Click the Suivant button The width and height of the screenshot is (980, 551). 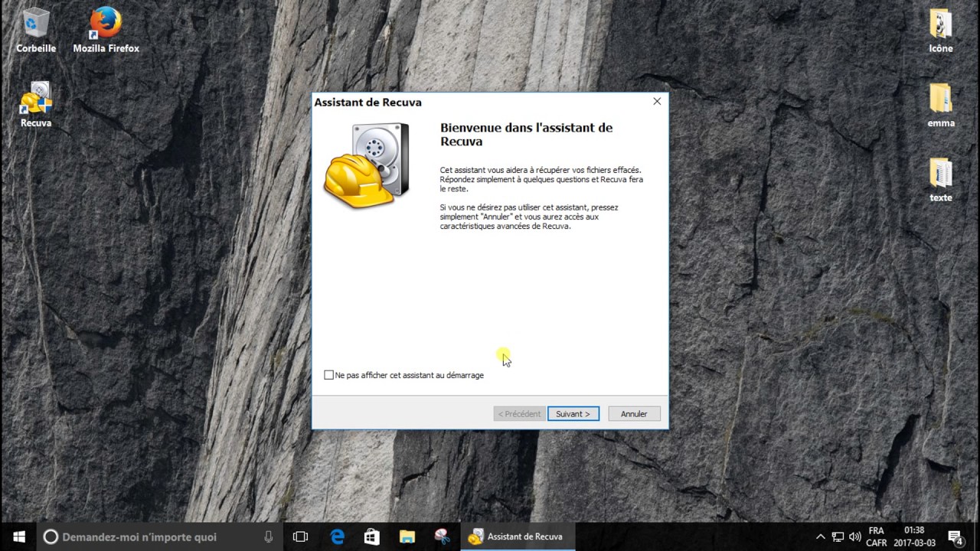coord(573,413)
